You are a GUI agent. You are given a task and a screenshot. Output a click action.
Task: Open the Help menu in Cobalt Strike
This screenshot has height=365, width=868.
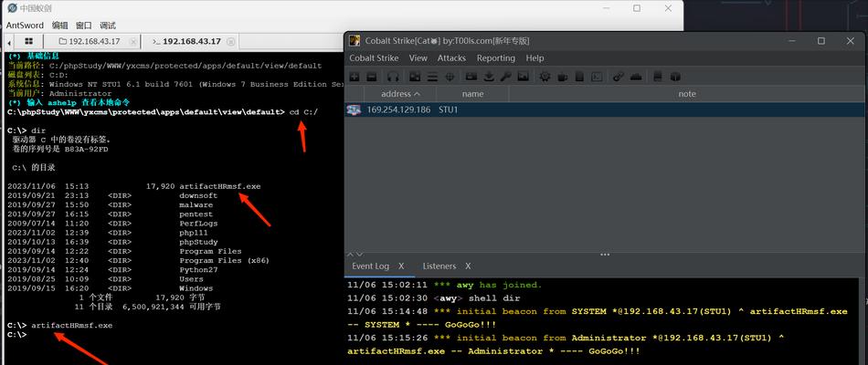[535, 58]
